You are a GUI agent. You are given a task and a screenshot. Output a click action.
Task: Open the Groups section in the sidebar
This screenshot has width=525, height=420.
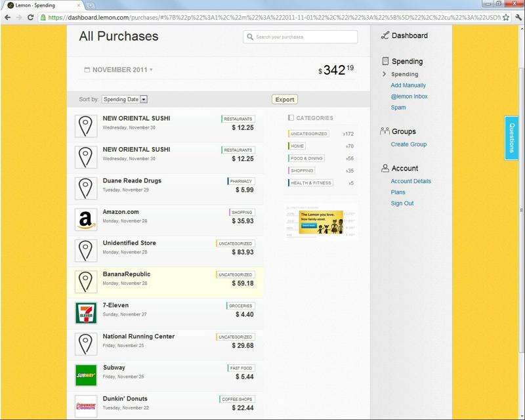click(x=404, y=131)
